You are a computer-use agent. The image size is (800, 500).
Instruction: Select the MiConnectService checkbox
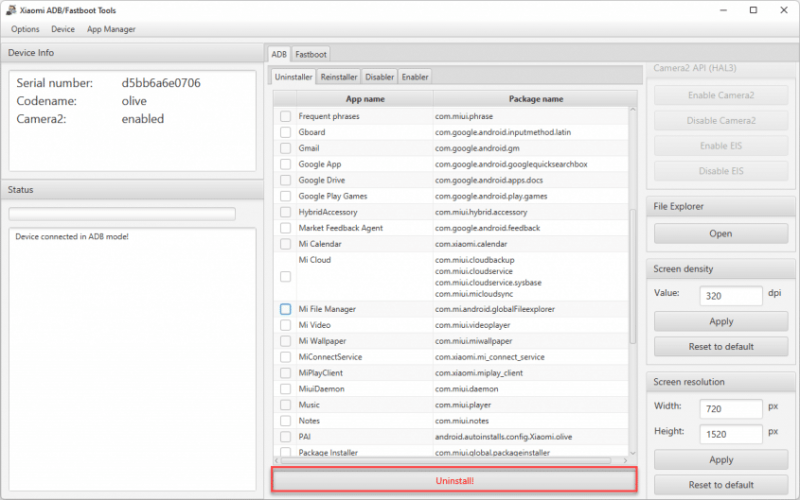pyautogui.click(x=285, y=357)
